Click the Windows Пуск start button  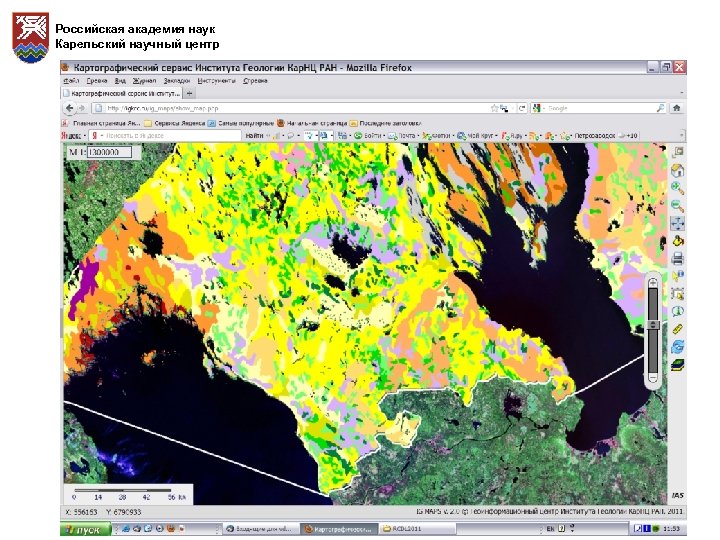coord(85,529)
